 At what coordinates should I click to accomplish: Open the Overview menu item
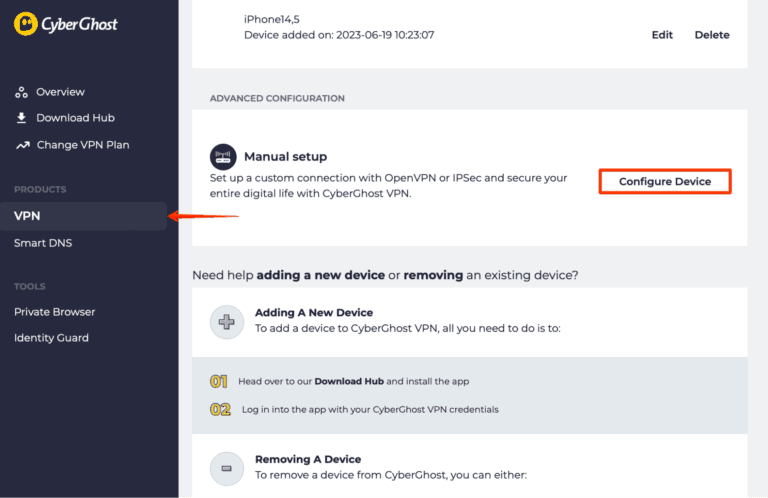[60, 92]
